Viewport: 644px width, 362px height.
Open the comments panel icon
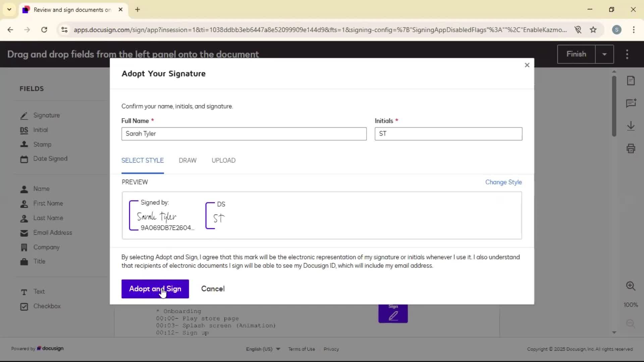click(x=631, y=103)
